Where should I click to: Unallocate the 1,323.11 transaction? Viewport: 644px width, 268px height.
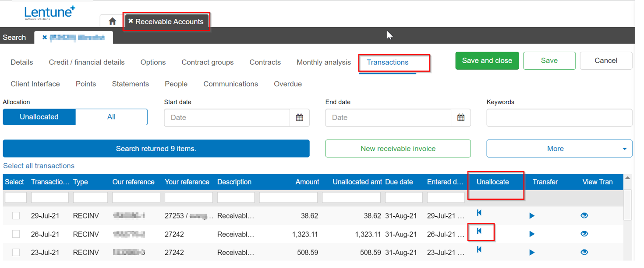pyautogui.click(x=479, y=231)
